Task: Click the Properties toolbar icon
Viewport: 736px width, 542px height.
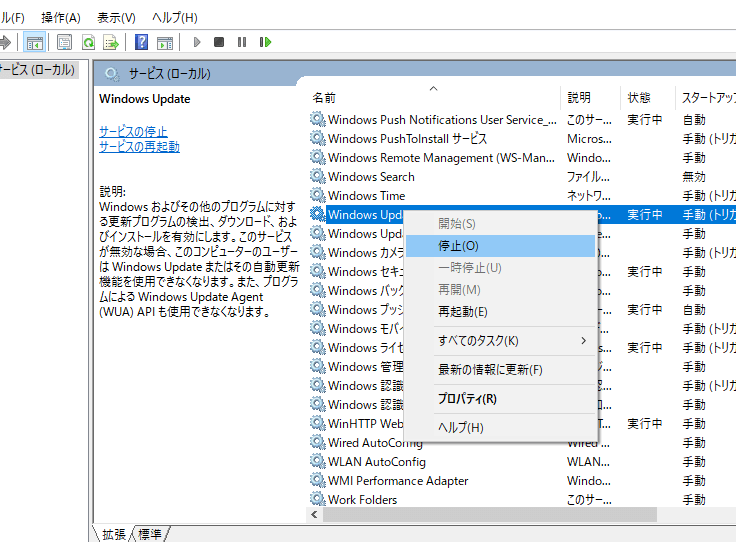Action: click(x=64, y=42)
